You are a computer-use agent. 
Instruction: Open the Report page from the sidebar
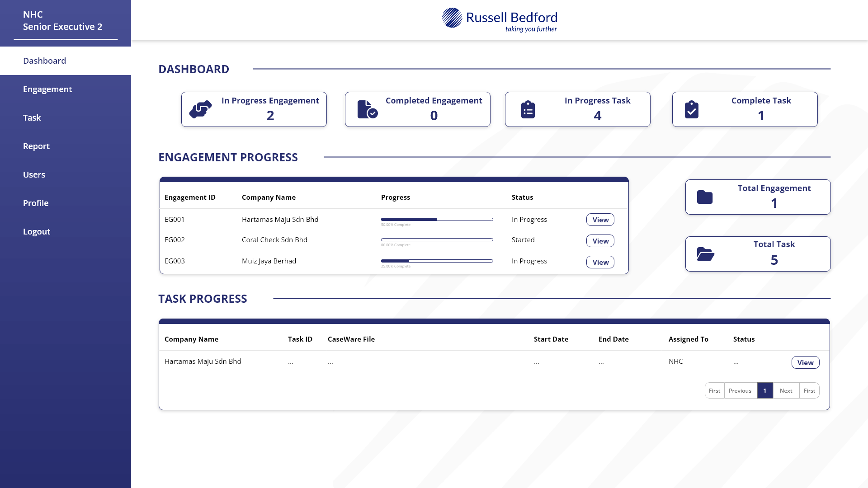(36, 146)
